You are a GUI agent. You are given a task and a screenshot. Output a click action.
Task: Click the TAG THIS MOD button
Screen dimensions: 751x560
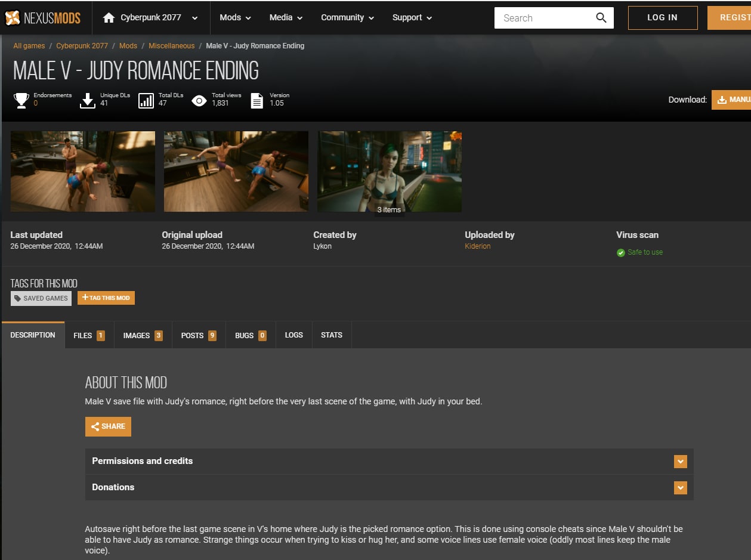(106, 298)
